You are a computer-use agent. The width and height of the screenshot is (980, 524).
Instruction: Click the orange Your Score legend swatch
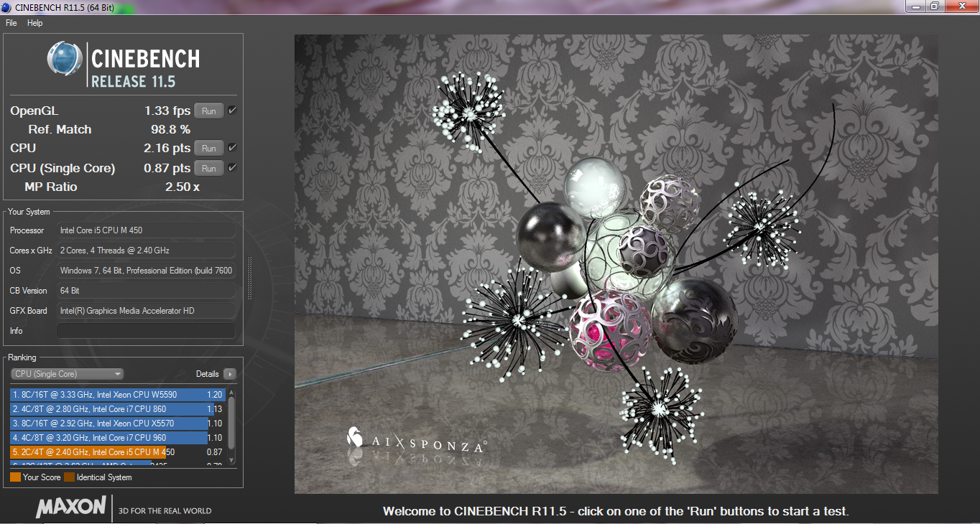[15, 477]
